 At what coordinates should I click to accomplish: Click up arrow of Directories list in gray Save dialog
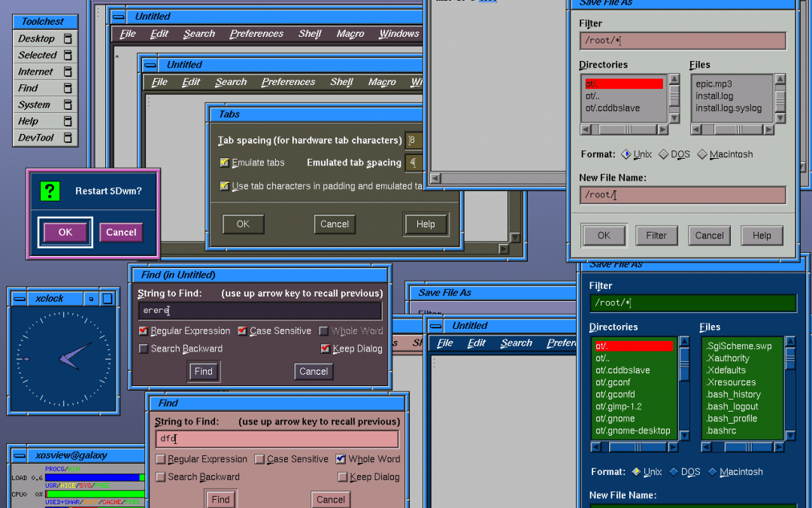[674, 79]
